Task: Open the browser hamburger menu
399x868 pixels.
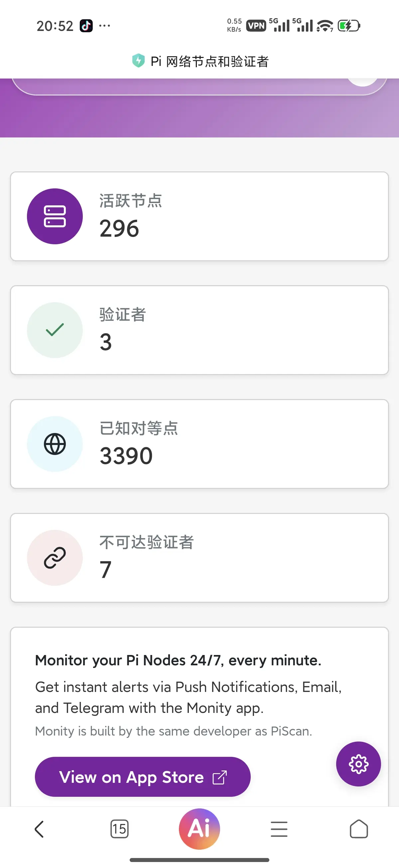Action: point(279,829)
